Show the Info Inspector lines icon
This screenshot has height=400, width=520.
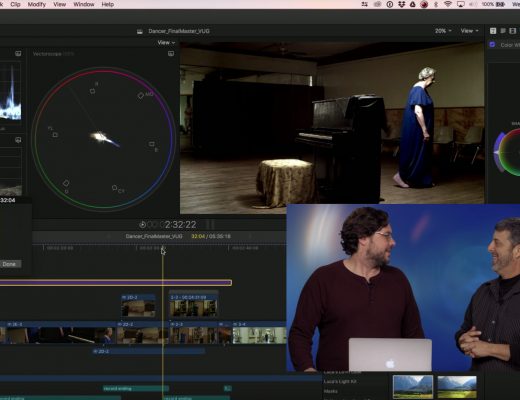[x=503, y=31]
